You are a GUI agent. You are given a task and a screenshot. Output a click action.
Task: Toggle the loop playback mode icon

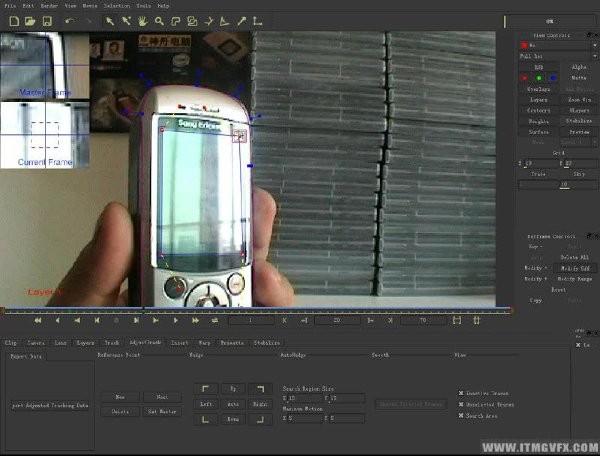coord(215,320)
